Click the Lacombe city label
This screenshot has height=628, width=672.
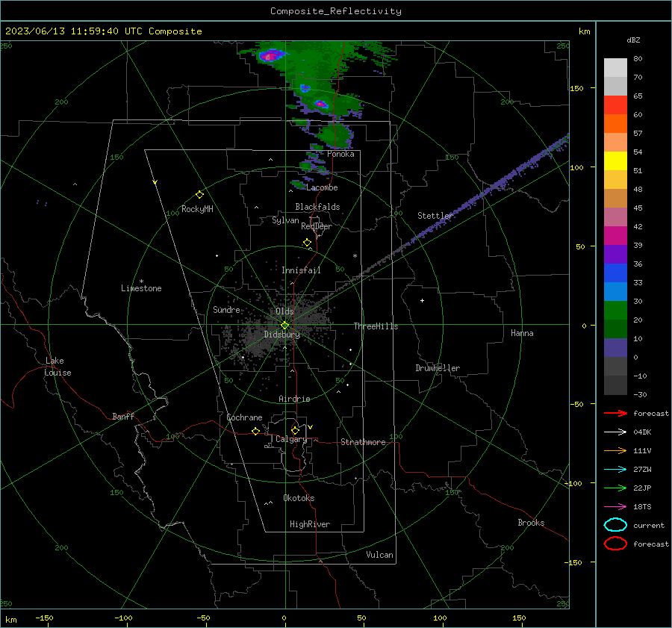(322, 187)
